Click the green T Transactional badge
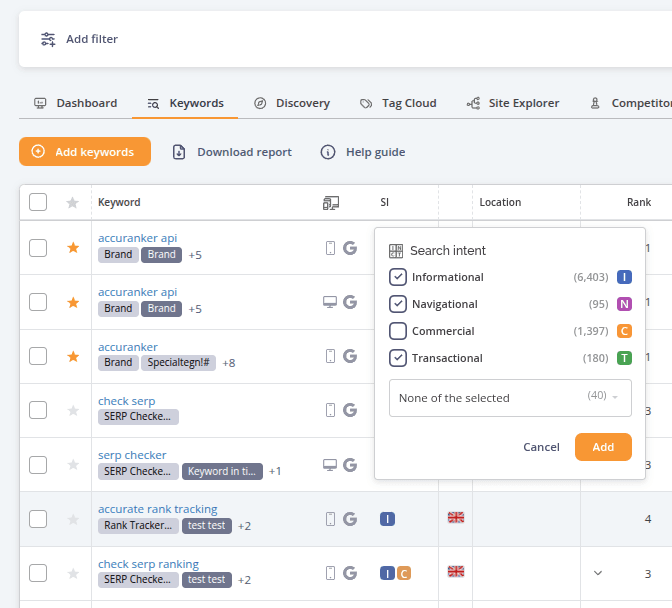This screenshot has height=608, width=672. click(624, 358)
